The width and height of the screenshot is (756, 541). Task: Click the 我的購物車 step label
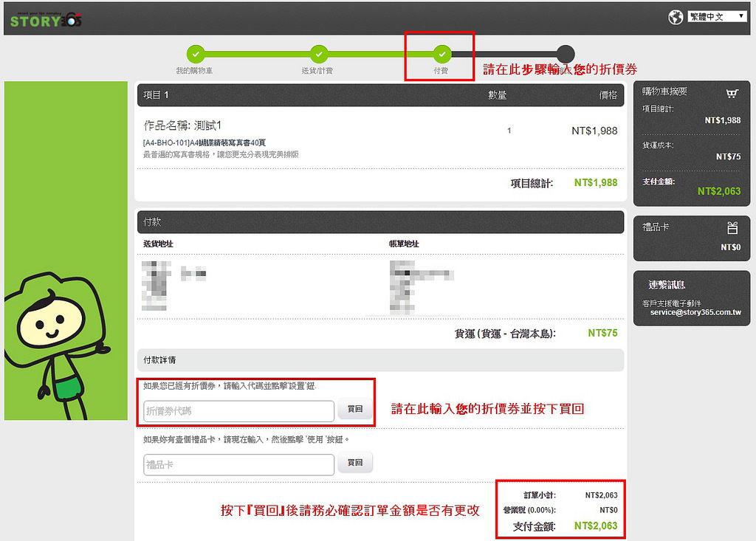[195, 72]
